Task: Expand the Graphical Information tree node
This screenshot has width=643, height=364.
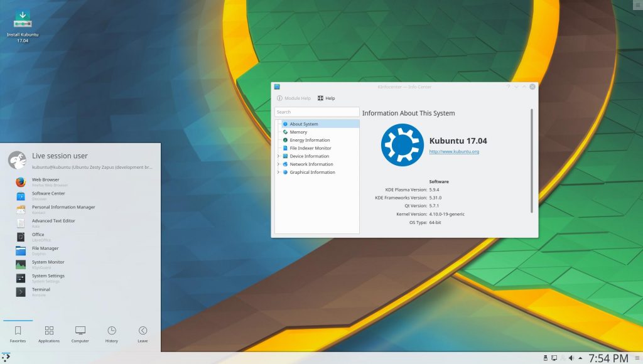Action: click(278, 172)
